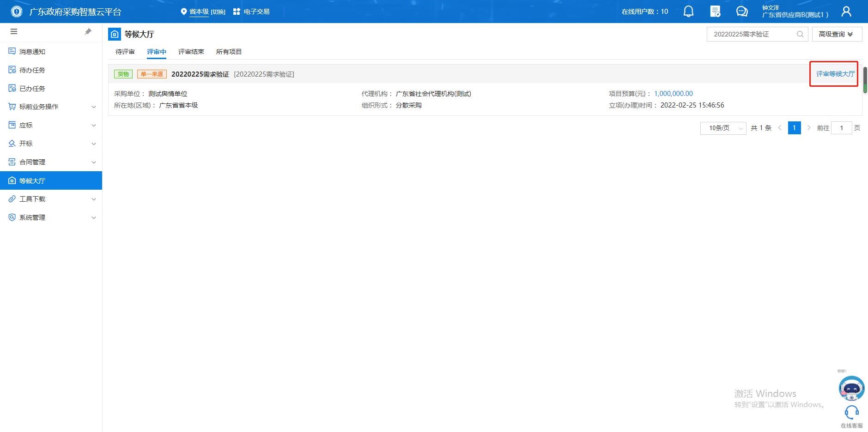
Task: Switch to the 评审中 tab
Action: point(157,52)
